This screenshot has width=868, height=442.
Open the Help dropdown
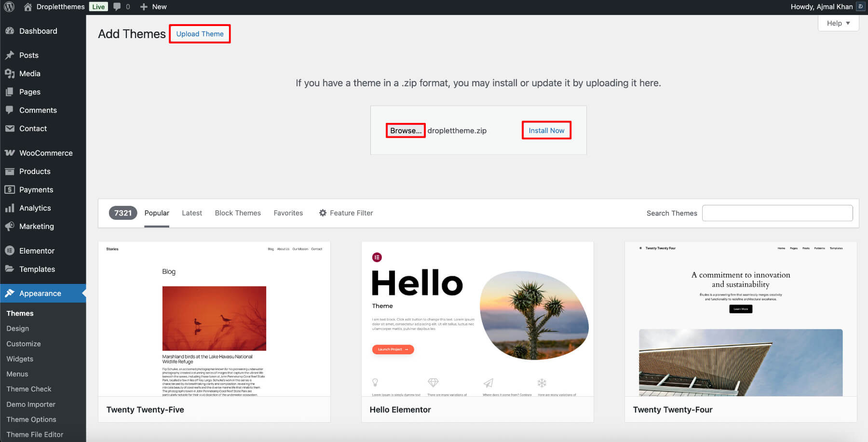pyautogui.click(x=838, y=23)
